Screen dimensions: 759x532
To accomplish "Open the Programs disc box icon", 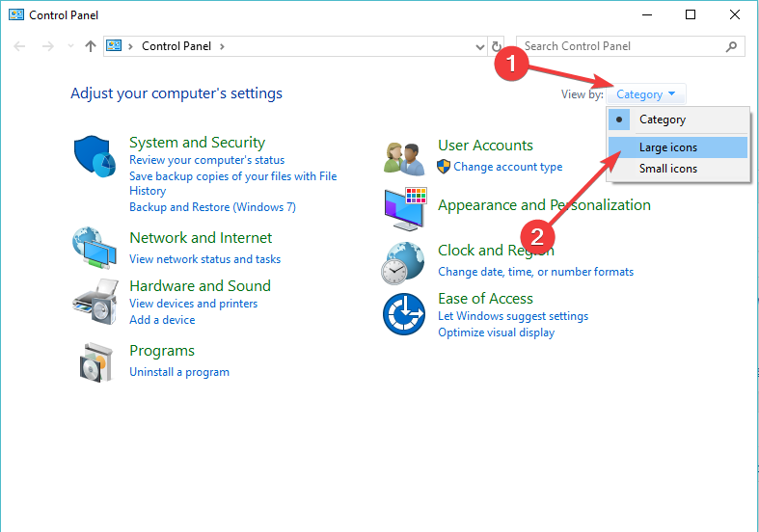I will point(95,362).
